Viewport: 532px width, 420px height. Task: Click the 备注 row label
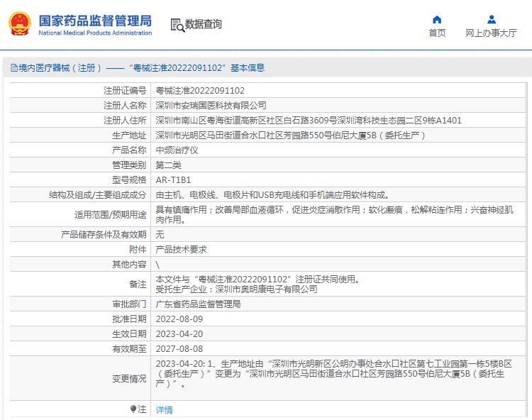138,284
